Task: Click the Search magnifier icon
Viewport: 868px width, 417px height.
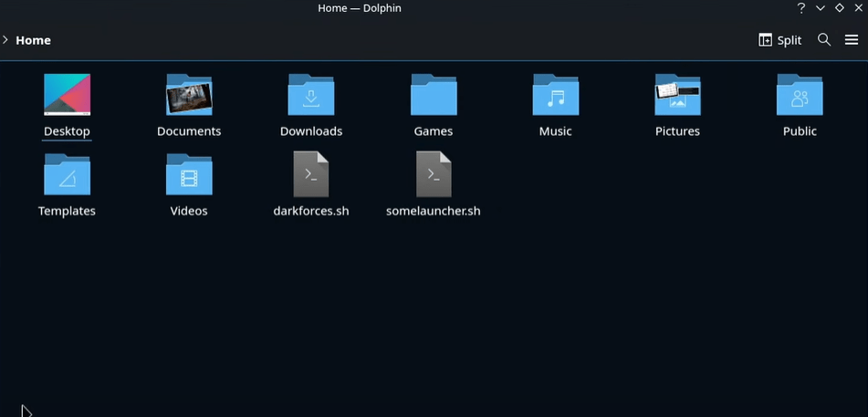Action: [x=824, y=40]
